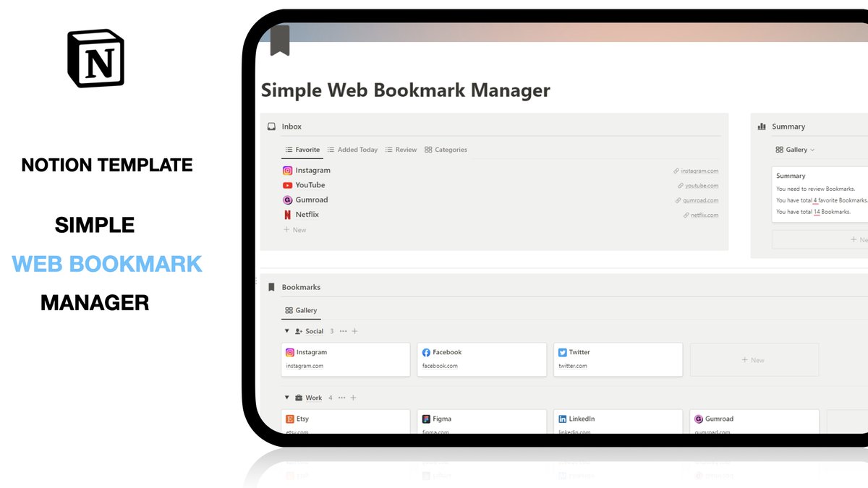Click the Work group briefcase icon
This screenshot has width=868, height=488.
pos(299,398)
